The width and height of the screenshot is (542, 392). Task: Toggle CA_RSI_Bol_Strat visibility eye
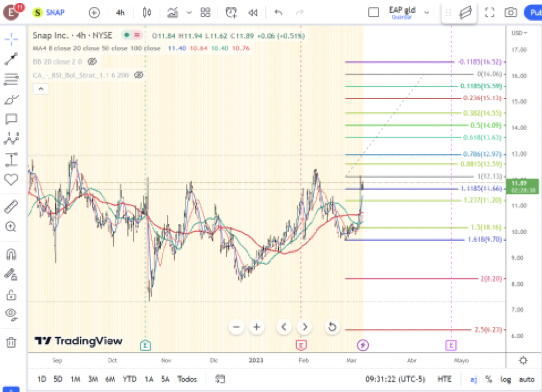(x=139, y=75)
